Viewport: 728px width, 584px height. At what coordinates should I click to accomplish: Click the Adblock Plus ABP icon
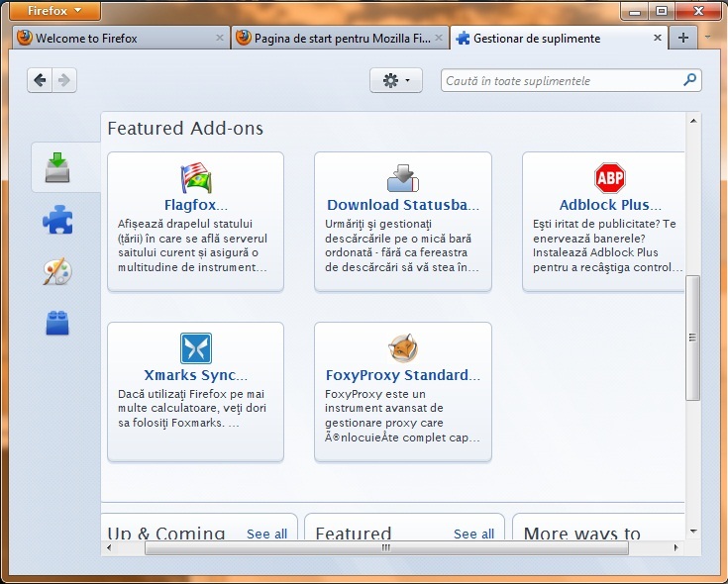609,177
